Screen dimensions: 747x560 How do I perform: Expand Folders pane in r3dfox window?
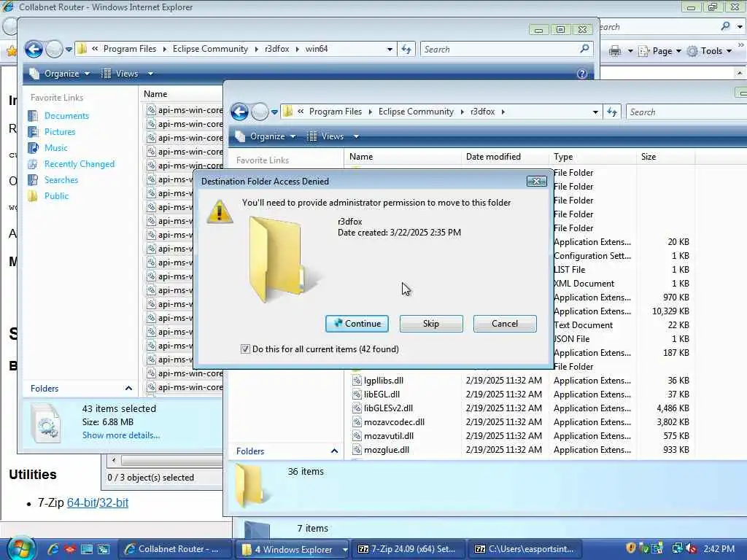click(x=334, y=451)
